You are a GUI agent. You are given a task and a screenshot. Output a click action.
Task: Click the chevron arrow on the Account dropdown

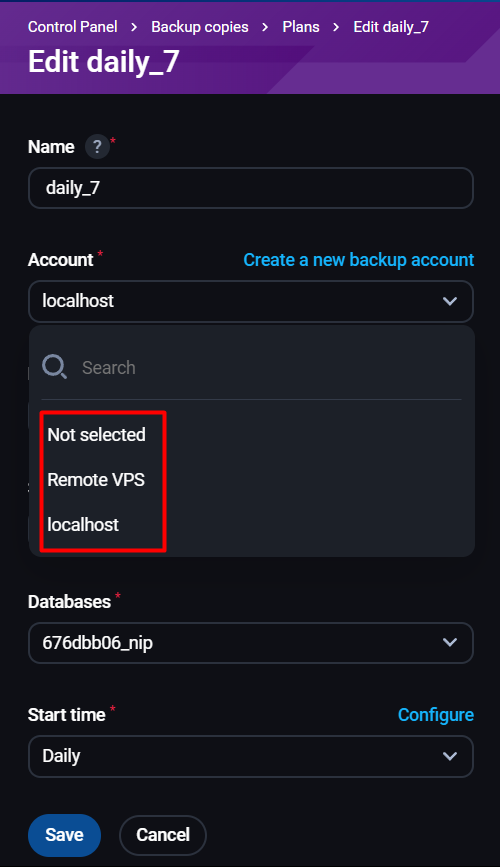[450, 301]
